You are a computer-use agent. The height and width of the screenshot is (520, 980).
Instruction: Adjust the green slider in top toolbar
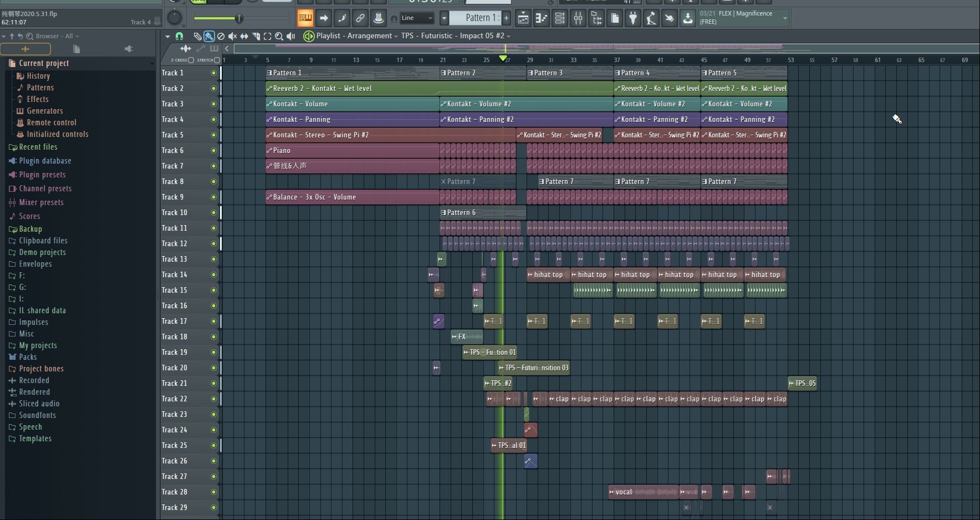tap(239, 18)
